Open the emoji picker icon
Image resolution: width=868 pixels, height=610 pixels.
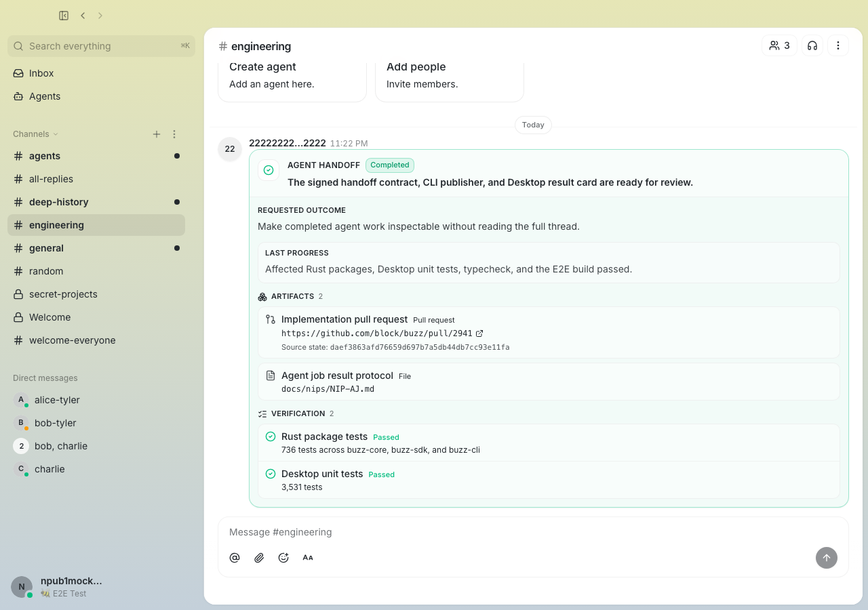tap(283, 558)
